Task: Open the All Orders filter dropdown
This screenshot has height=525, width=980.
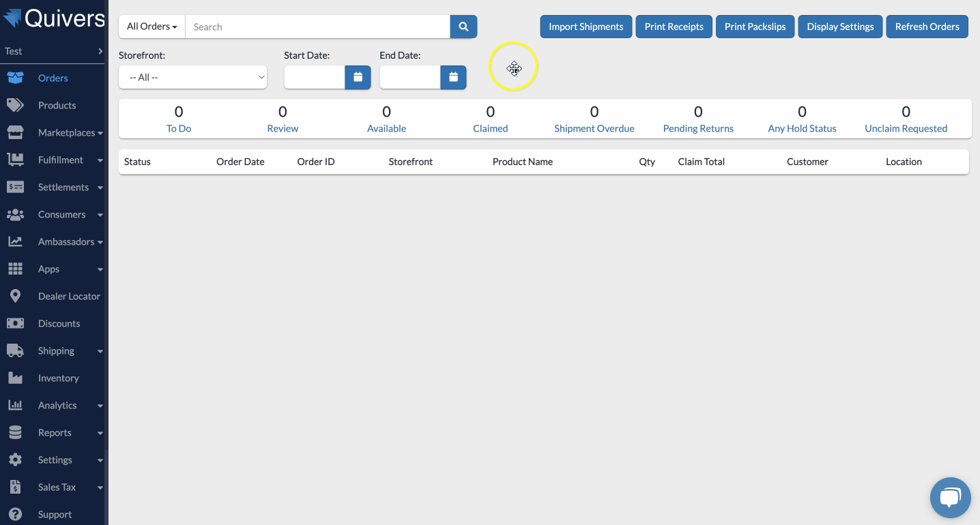Action: click(x=152, y=27)
